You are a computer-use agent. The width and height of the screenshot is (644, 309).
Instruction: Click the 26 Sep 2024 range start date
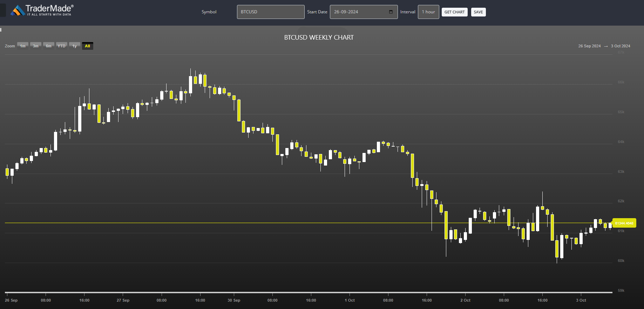click(589, 46)
